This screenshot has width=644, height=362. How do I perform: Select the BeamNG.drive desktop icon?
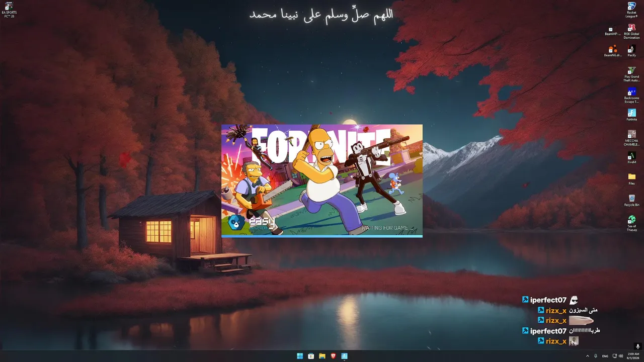pos(612,51)
